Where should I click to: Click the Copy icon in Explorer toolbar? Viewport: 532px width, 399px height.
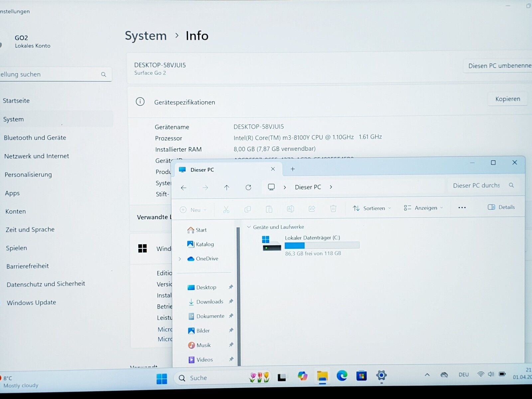coord(248,209)
